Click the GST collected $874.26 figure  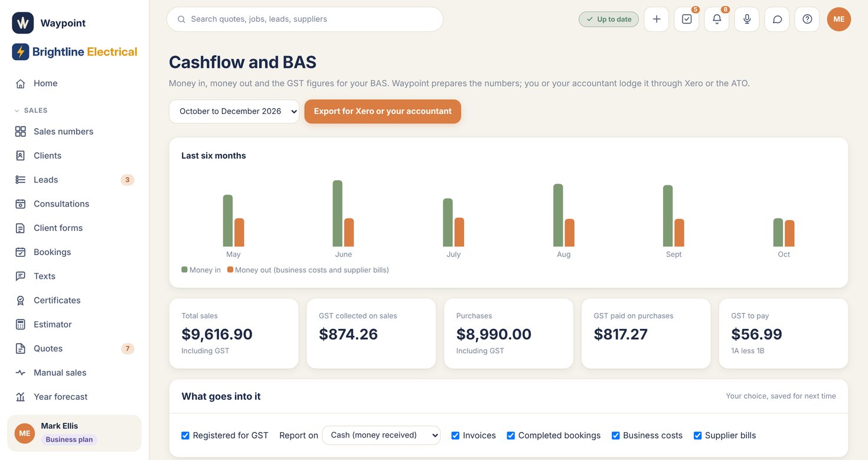pos(348,334)
